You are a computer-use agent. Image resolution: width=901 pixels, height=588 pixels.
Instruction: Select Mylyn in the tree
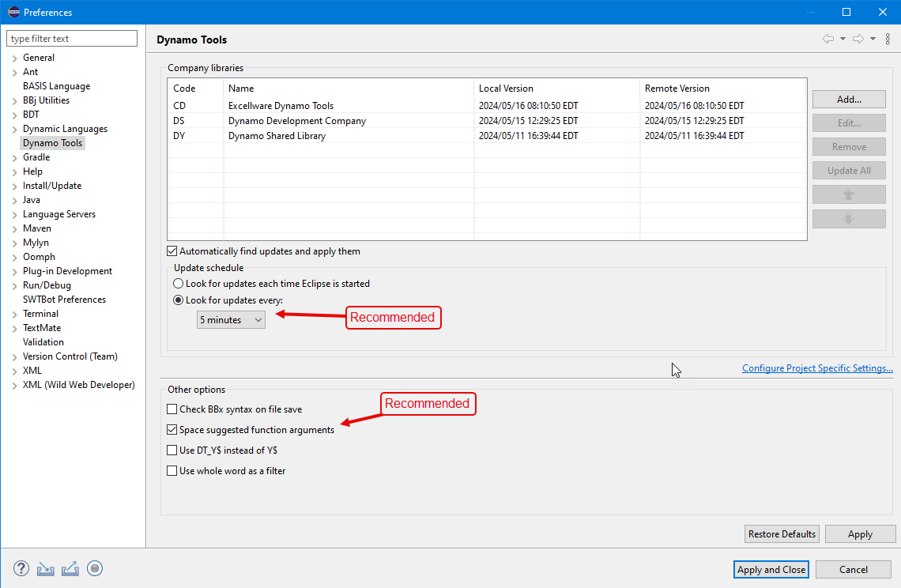pyautogui.click(x=36, y=243)
